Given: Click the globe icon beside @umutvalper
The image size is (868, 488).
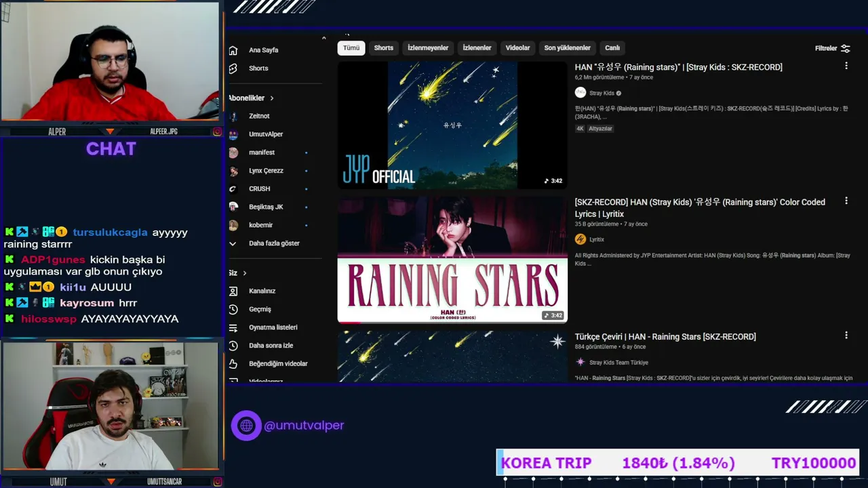Looking at the screenshot, I should click(x=246, y=426).
